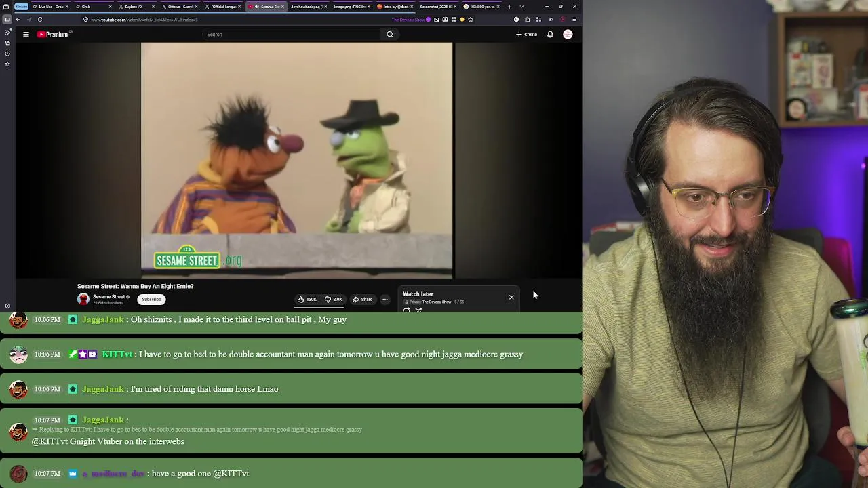Click the '@KITTvt Gnight Vtuber' message
Screen dimensions: 868x488
click(108, 441)
